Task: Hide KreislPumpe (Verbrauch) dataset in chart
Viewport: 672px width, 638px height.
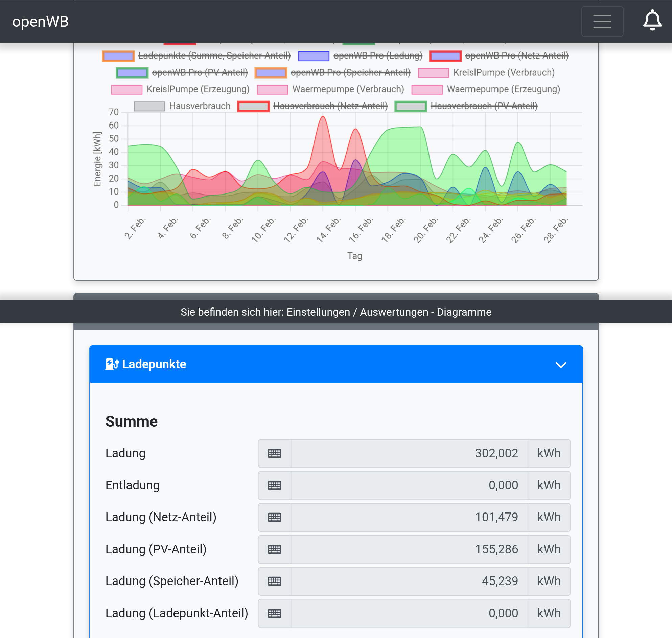Action: pyautogui.click(x=503, y=72)
